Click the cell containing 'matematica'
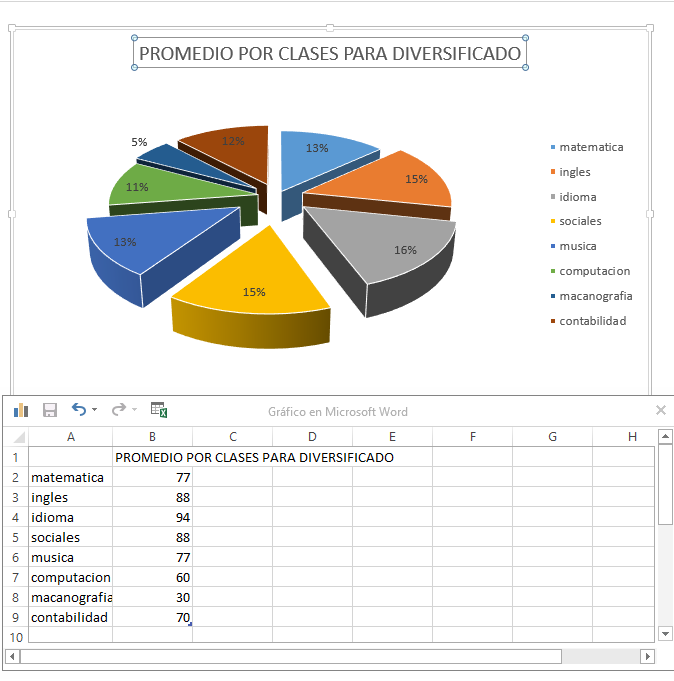 (70, 477)
